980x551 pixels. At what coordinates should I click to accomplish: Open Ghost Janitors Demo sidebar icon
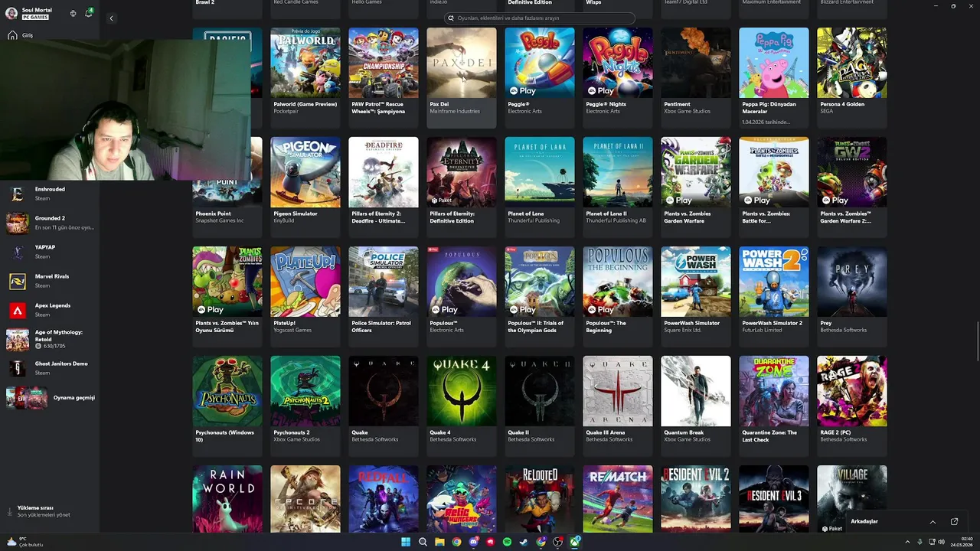click(x=17, y=368)
